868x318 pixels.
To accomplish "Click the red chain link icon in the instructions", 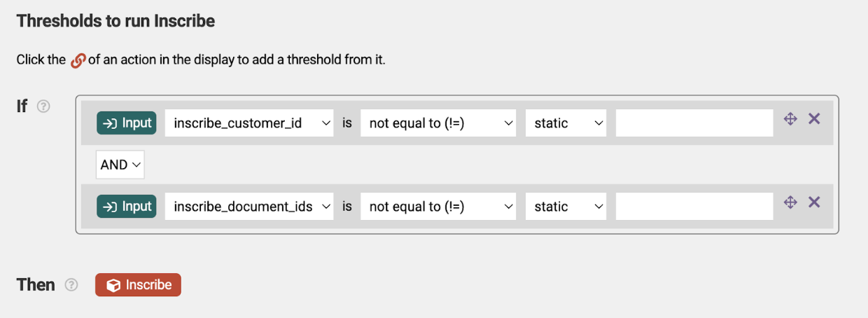I will [x=78, y=60].
